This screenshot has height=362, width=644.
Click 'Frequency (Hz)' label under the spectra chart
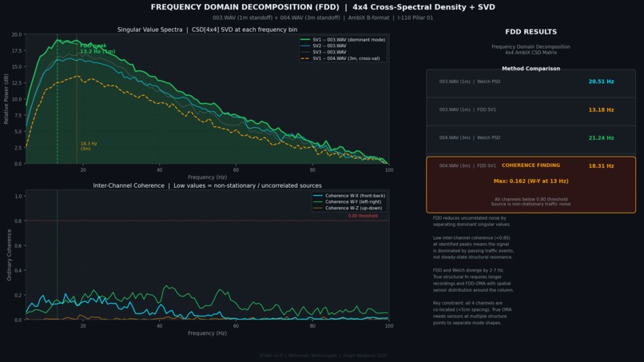[x=207, y=177]
